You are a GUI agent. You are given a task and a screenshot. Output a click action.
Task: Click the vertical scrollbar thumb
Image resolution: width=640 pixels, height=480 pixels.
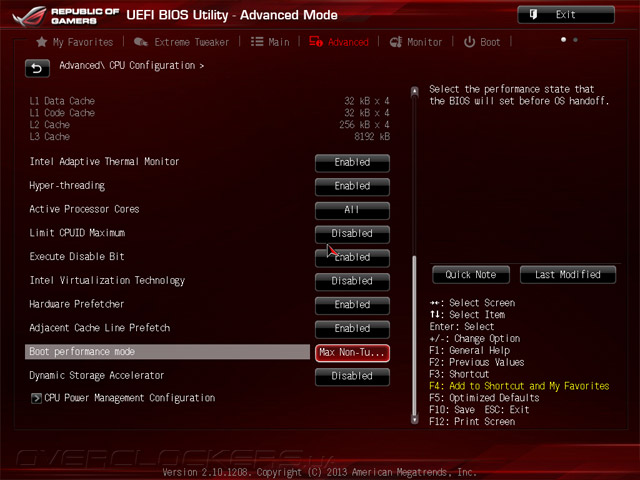point(415,335)
